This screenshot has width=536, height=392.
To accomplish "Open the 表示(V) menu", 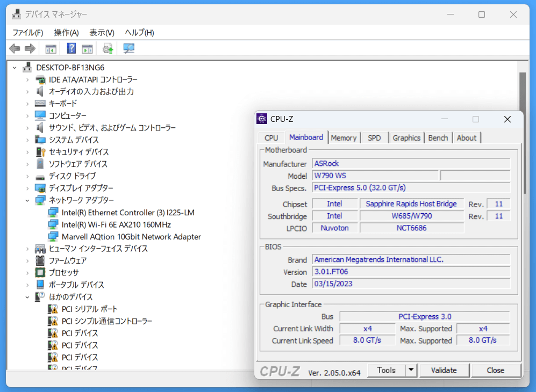I will [x=102, y=33].
